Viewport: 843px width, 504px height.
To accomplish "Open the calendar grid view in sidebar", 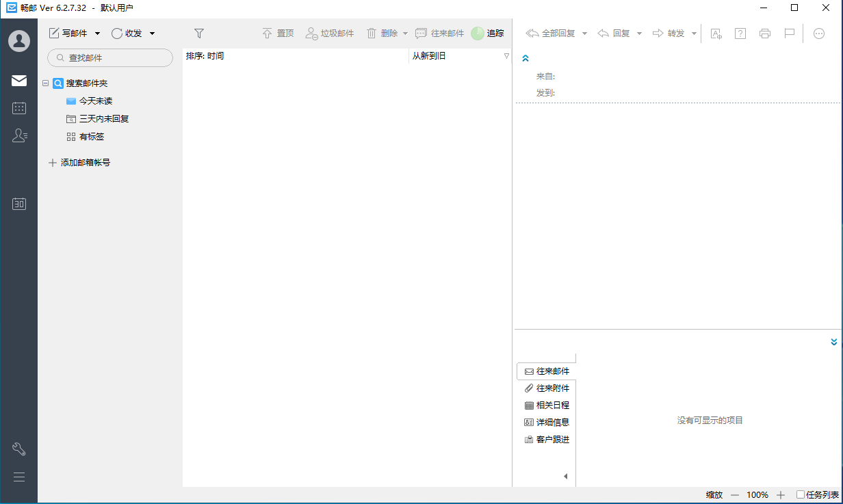I will [x=19, y=108].
